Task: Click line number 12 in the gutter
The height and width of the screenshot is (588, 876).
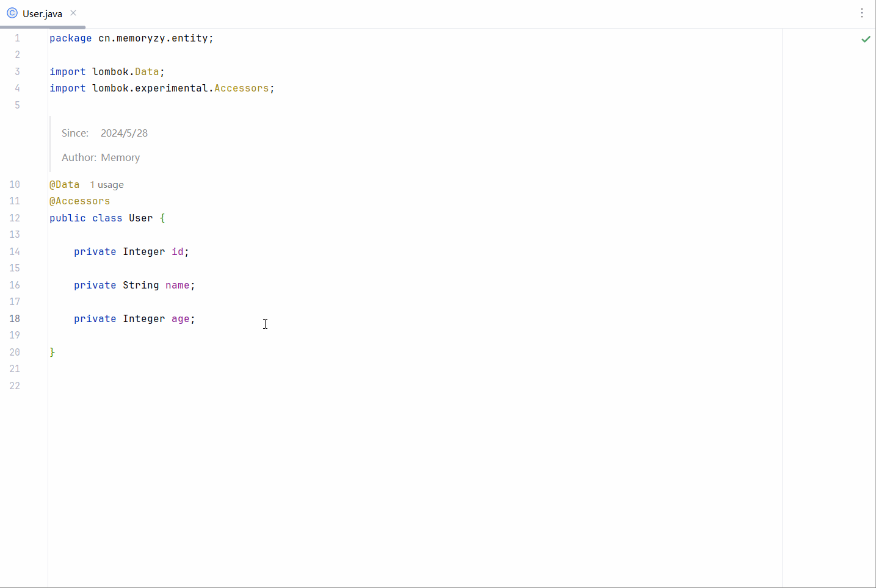Action: [15, 218]
